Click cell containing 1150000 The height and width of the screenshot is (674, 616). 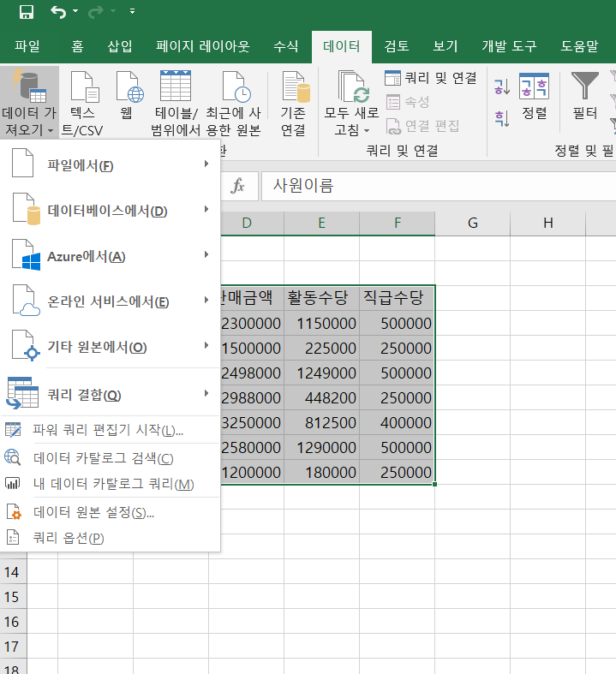(321, 323)
